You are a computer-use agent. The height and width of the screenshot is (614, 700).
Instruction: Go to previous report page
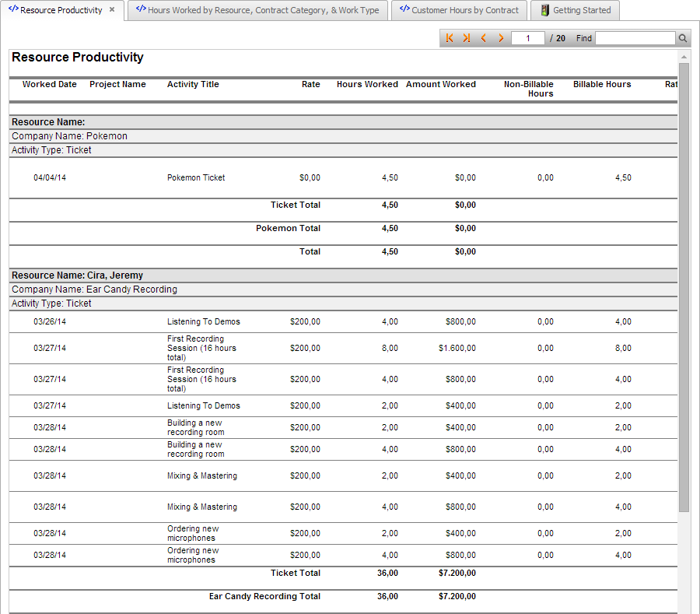click(x=484, y=38)
